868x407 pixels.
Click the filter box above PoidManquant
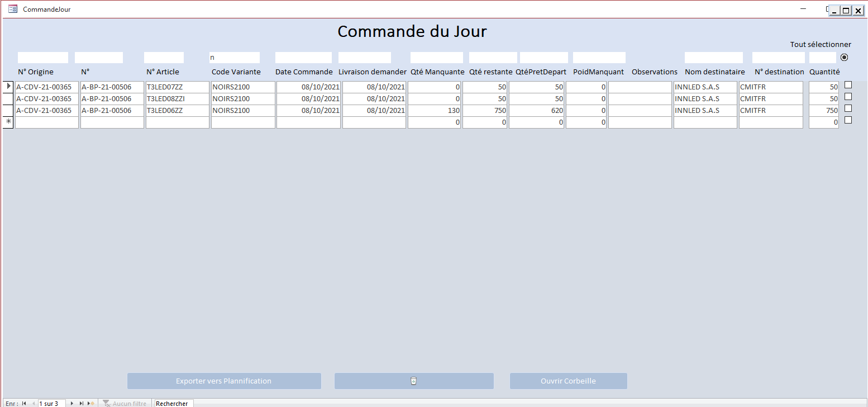[x=599, y=58]
